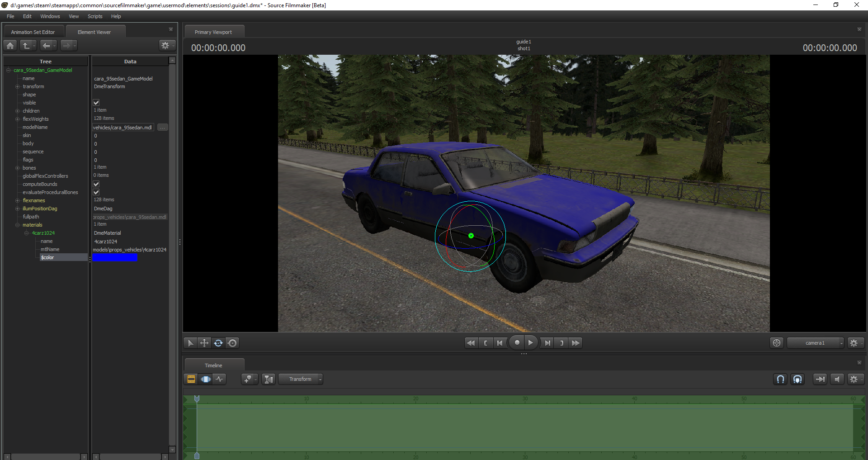Collapse the cara_95sedan_GameModel tree node

[x=9, y=70]
